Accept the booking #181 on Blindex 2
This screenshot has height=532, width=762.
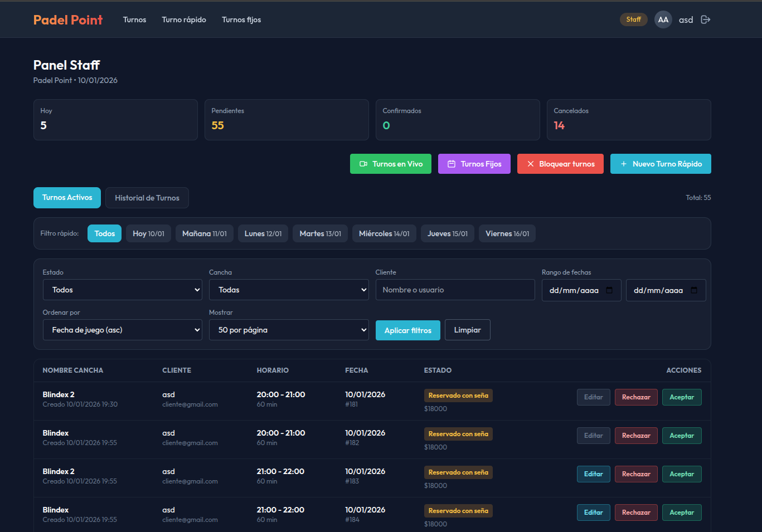[681, 397]
